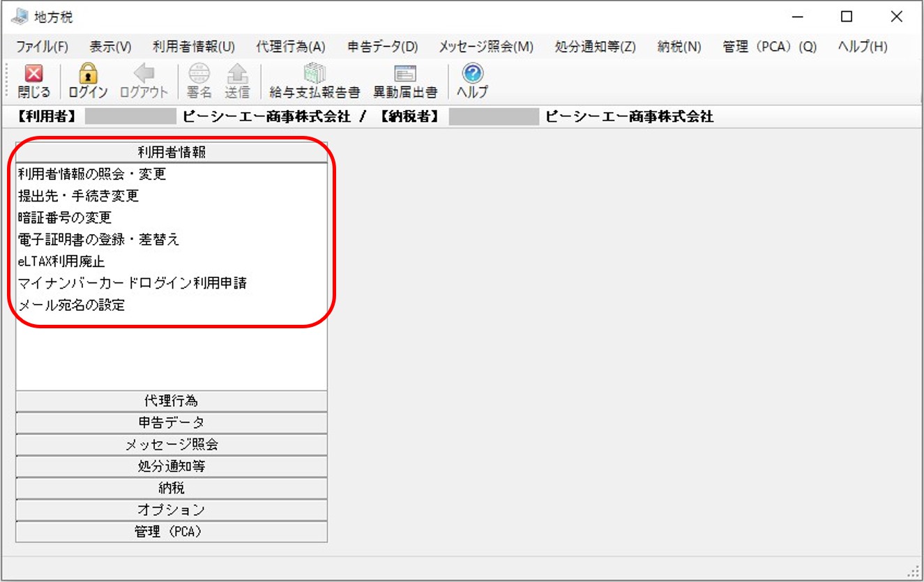Click the blue question mark ヘルプ icon

[x=473, y=74]
